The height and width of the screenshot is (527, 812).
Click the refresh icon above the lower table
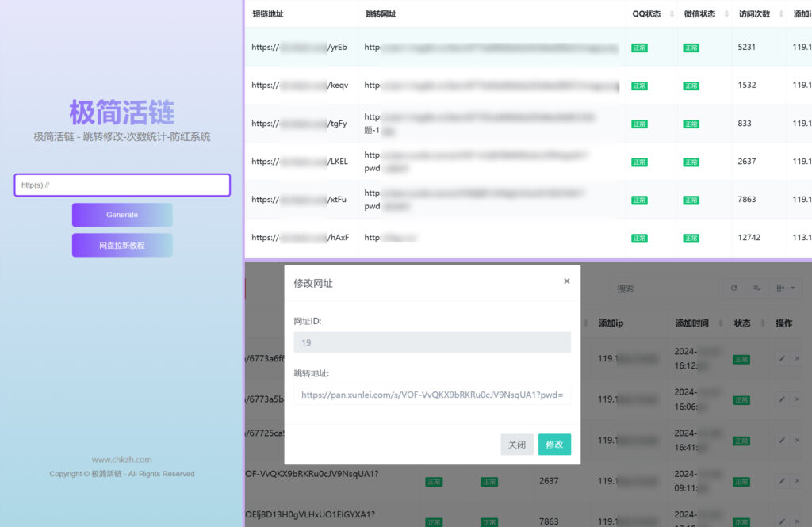tap(733, 288)
